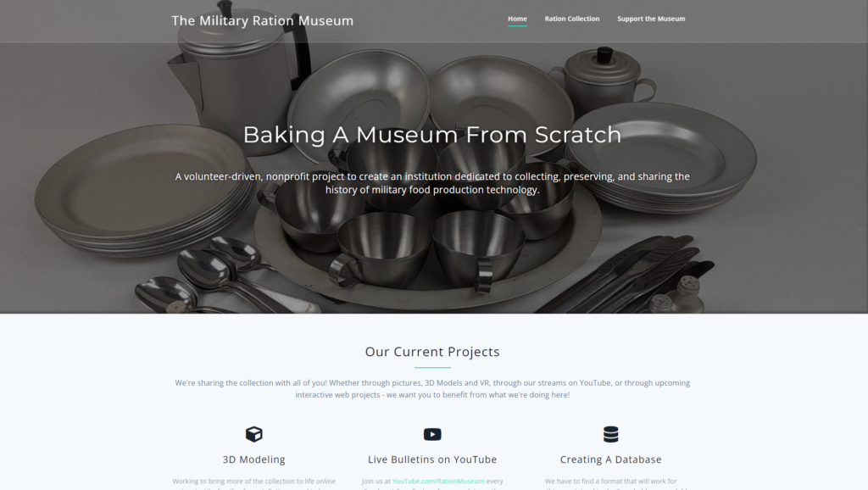Click the Our Current Projects heading

432,352
